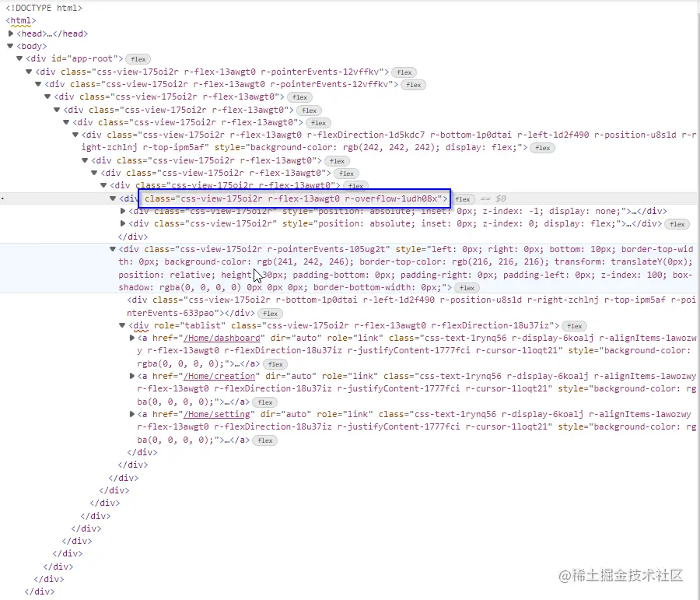Open the actions dots left of selected row
Image resolution: width=700 pixels, height=600 pixels.
[x=2, y=198]
